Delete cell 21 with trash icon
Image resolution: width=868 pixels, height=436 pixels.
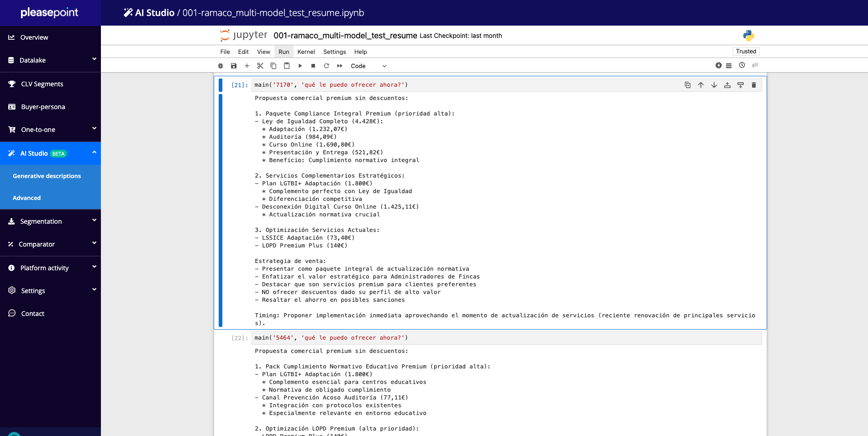[x=754, y=85]
